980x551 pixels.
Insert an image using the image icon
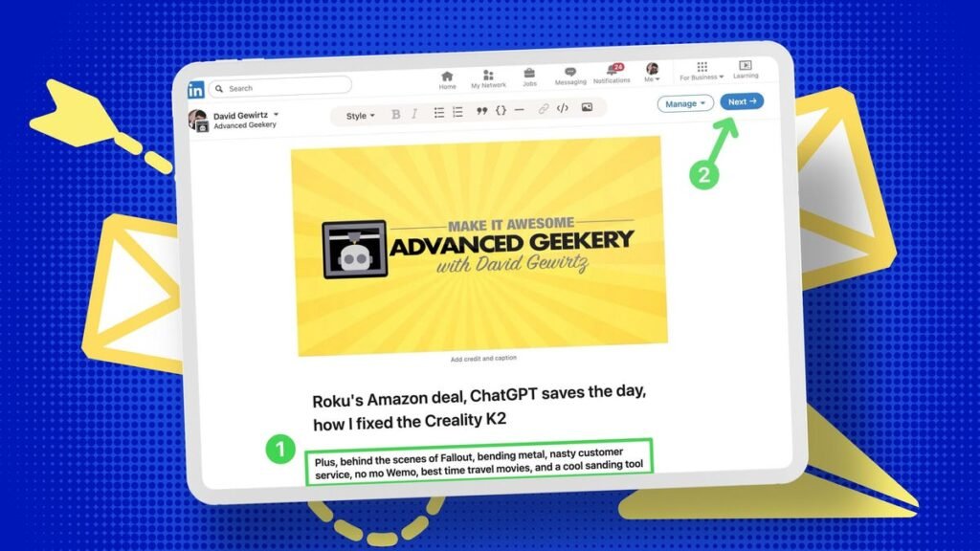tap(586, 108)
